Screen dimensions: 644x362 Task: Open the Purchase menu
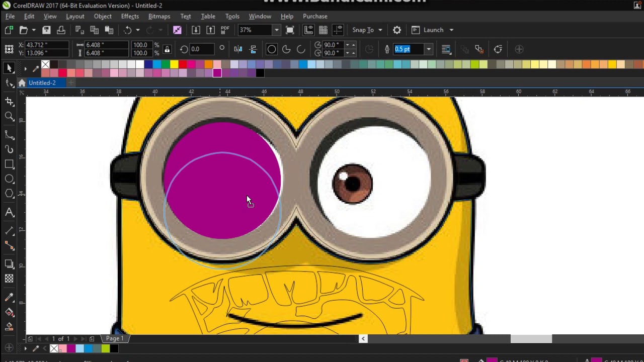[x=315, y=16]
